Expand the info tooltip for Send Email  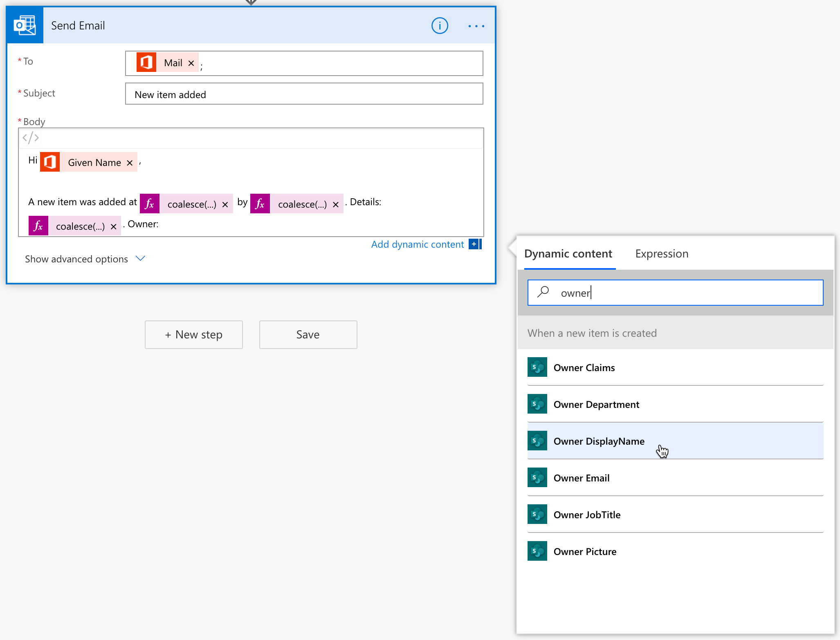point(440,26)
